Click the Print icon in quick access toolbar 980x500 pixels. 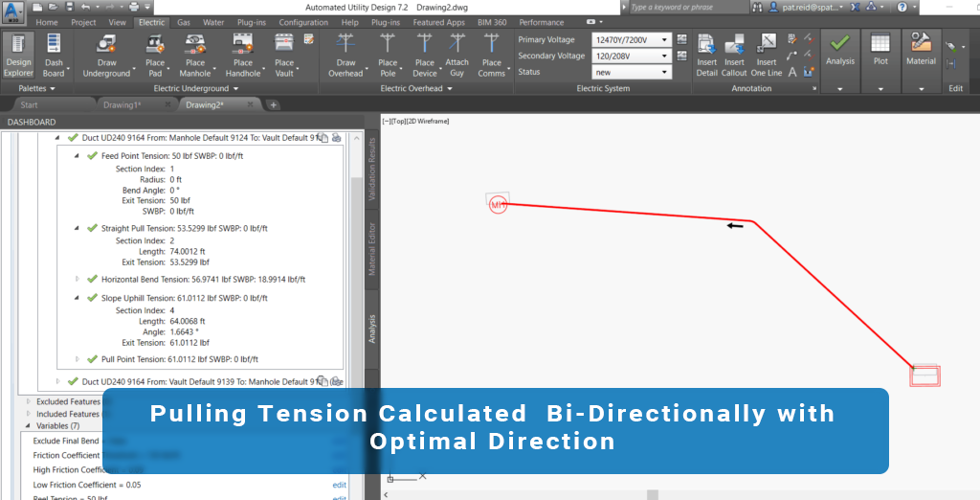(x=134, y=7)
